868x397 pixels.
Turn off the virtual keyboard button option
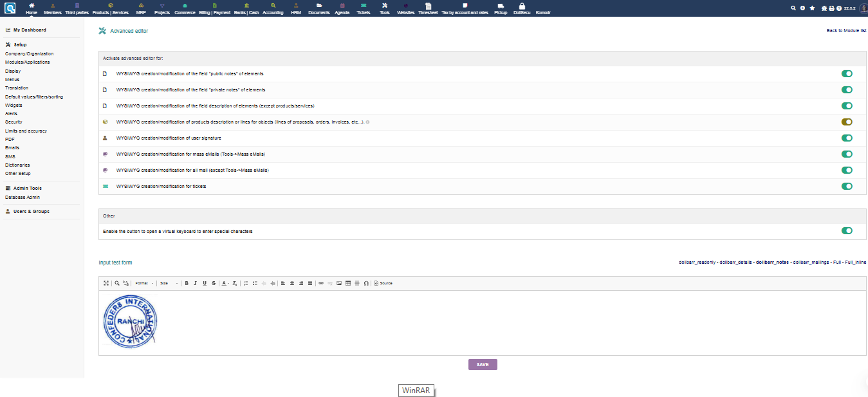pos(847,230)
